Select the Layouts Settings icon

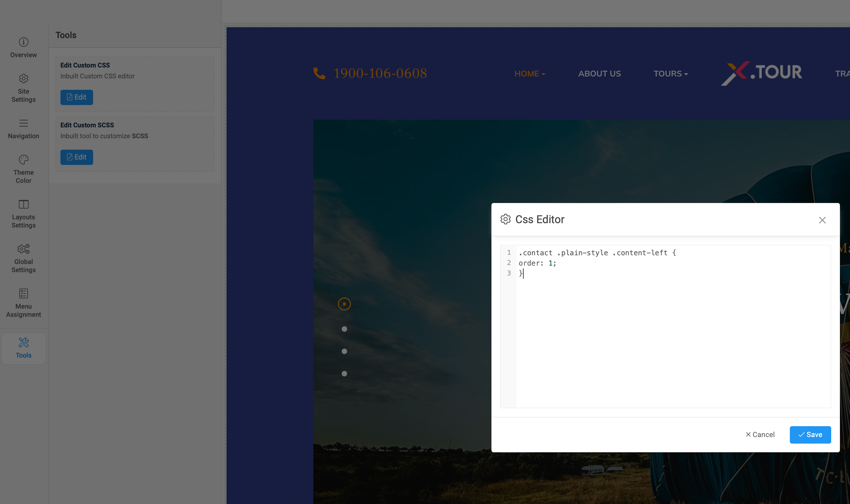[x=23, y=204]
